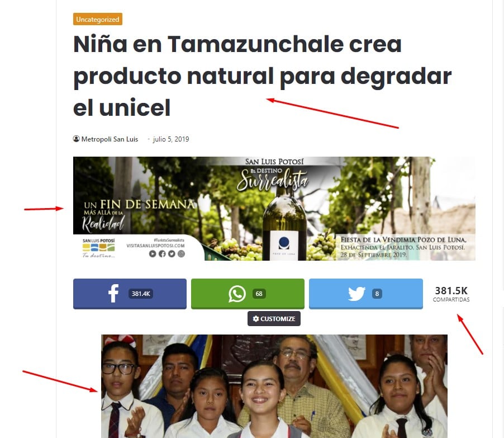Click the article headline about Tamazunchale
This screenshot has width=504, height=438.
[262, 76]
